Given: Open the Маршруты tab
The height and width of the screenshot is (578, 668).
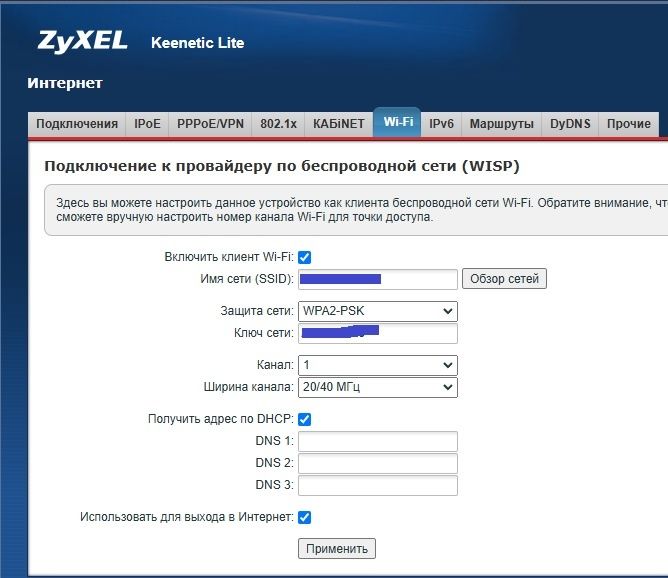Looking at the screenshot, I should click(x=501, y=124).
